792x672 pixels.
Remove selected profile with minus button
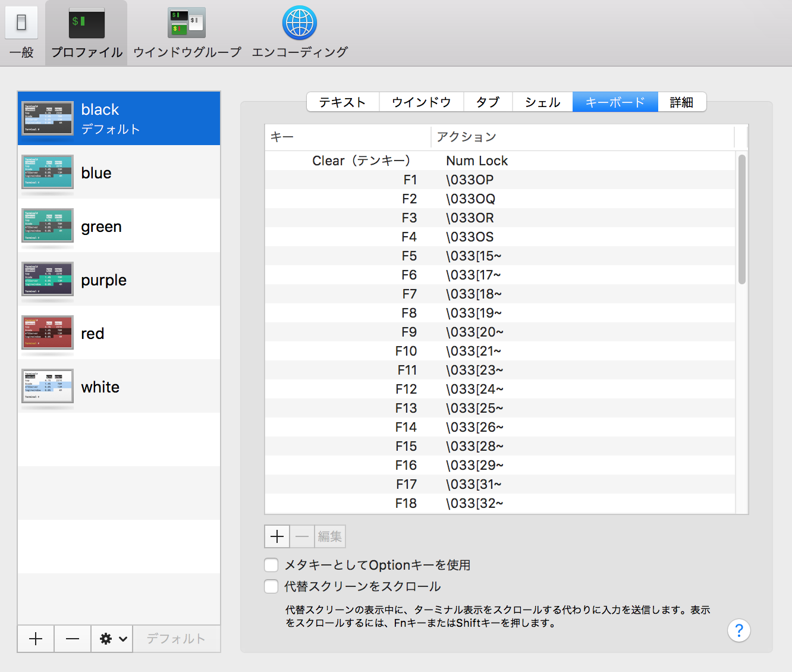[x=73, y=639]
